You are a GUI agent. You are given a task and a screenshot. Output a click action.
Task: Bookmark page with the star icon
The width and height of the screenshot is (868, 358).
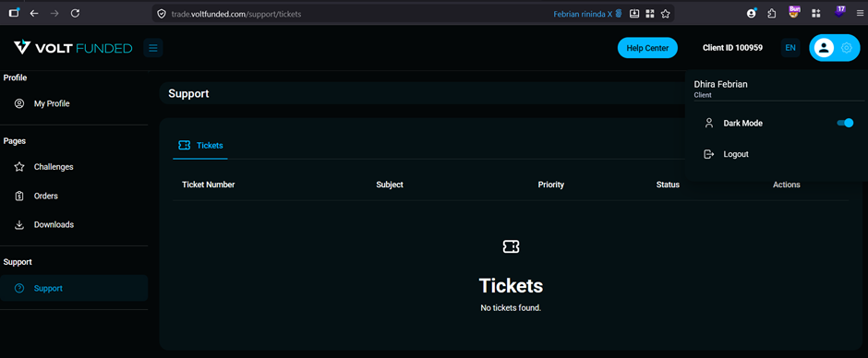[666, 13]
